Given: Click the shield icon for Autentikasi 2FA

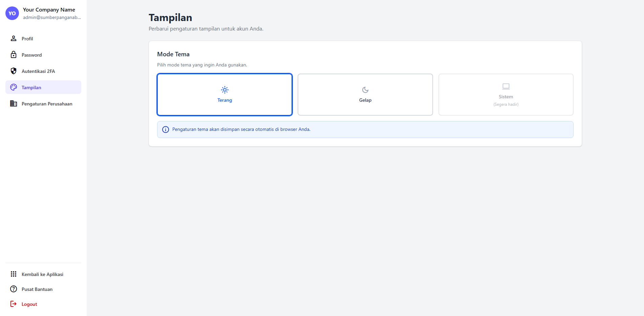Looking at the screenshot, I should [14, 71].
